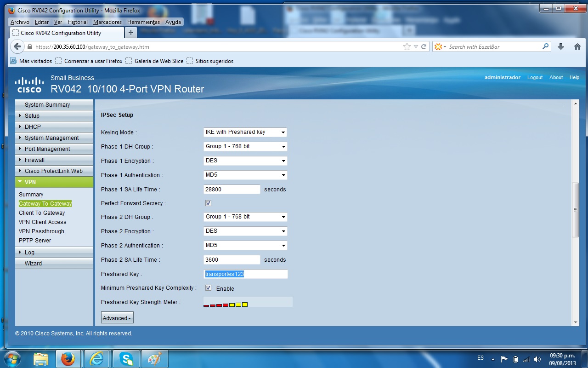The height and width of the screenshot is (368, 588).
Task: Open Client To Gateway page
Action: point(42,213)
